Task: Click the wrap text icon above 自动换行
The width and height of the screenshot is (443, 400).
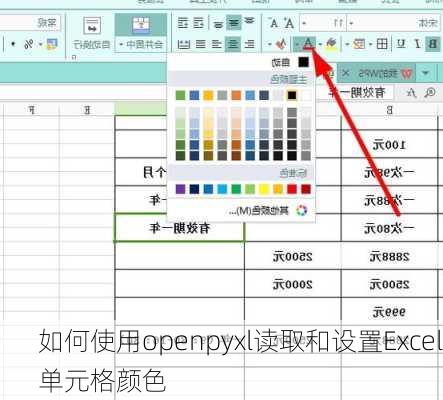Action: coord(91,25)
